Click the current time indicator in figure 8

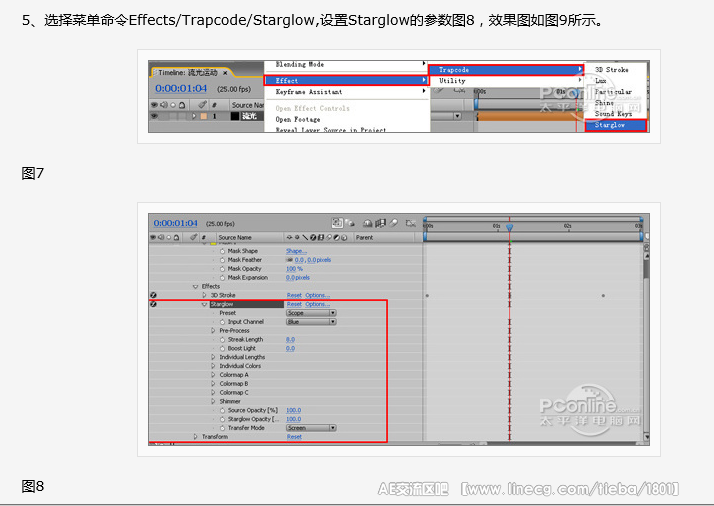pyautogui.click(x=510, y=227)
